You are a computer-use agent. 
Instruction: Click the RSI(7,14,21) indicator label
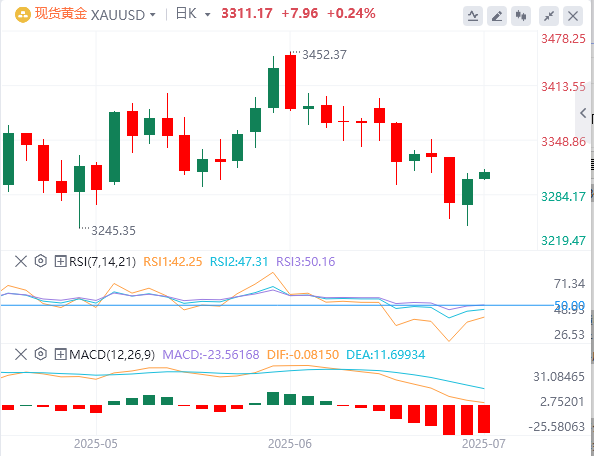[102, 261]
